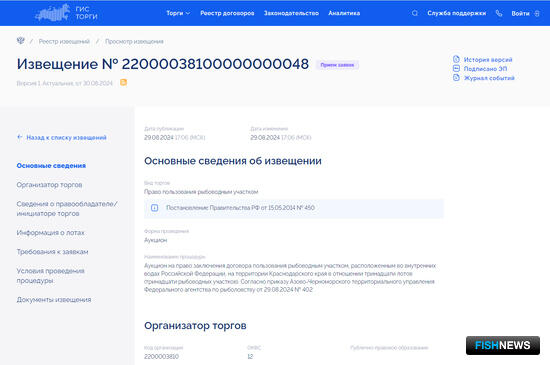Click the login door icon next to Войти
The height and width of the screenshot is (365, 550).
pos(537,13)
